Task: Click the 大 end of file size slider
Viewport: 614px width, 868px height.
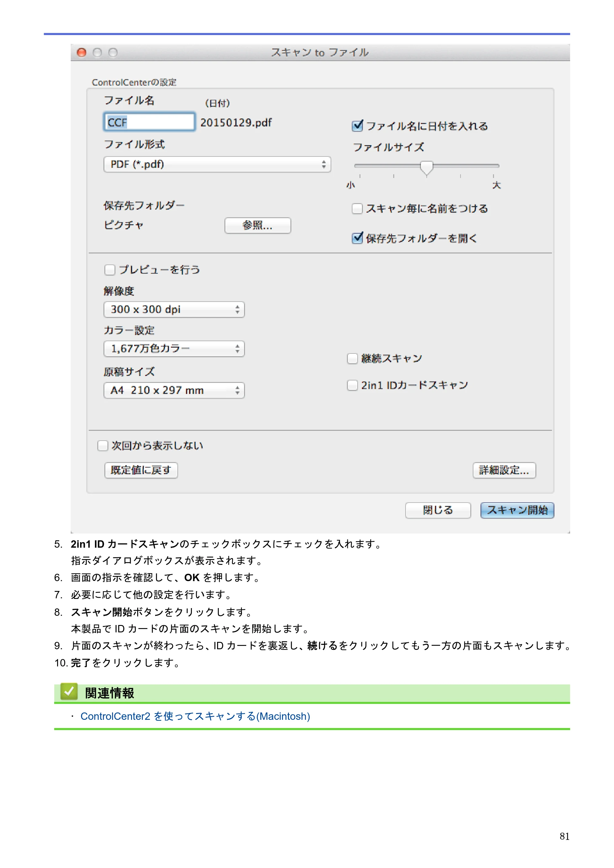Action: point(496,185)
